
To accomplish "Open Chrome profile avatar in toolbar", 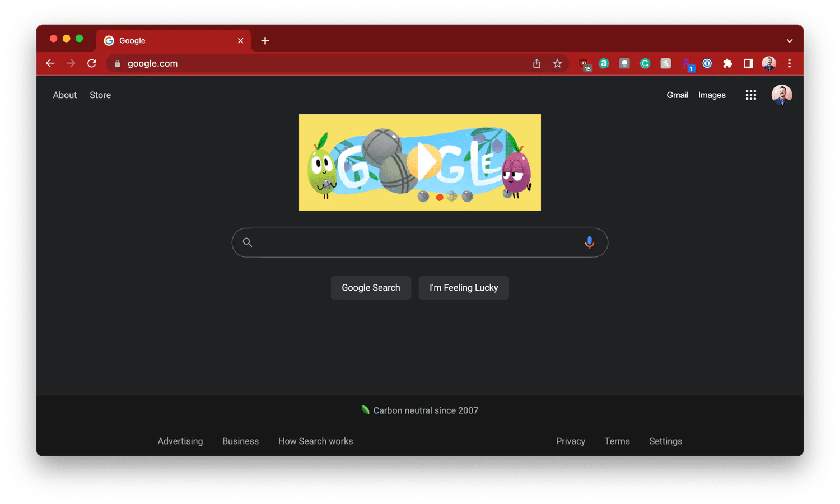I will pos(769,63).
